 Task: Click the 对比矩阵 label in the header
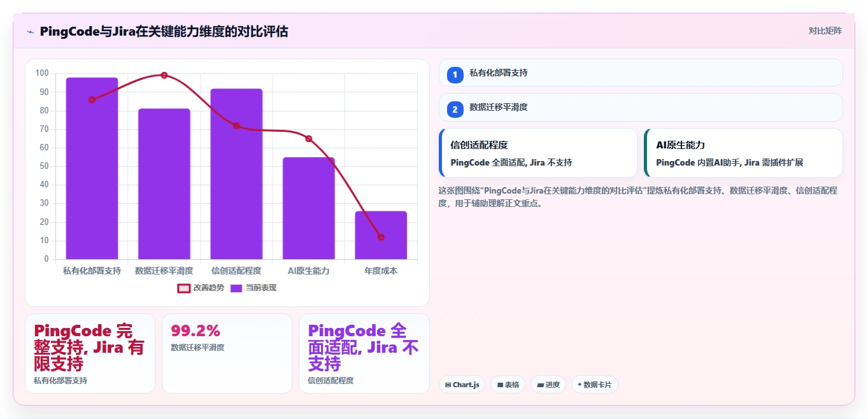point(825,31)
